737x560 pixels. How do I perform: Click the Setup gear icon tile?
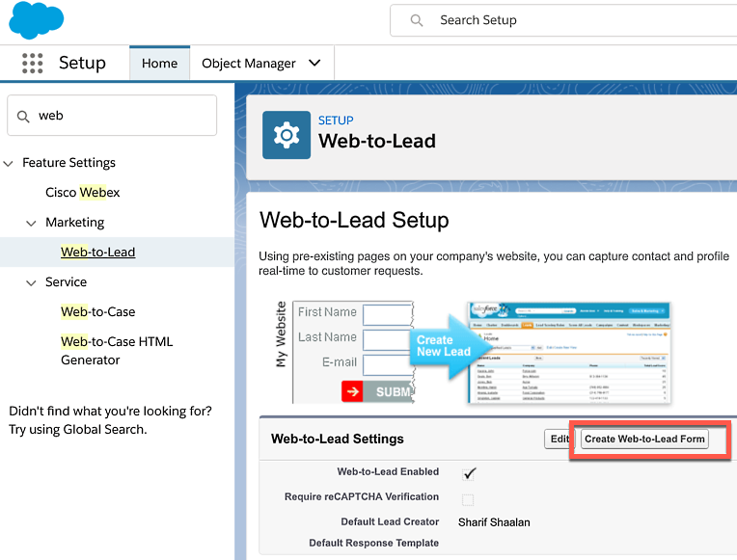click(x=287, y=135)
